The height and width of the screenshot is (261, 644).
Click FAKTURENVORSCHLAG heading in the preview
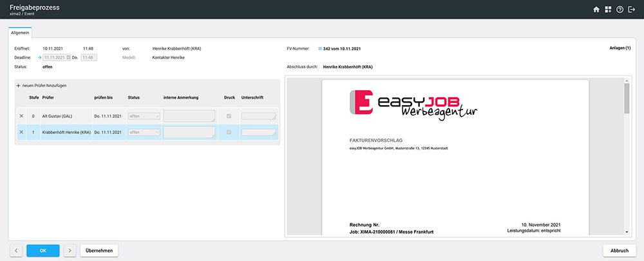(x=376, y=140)
